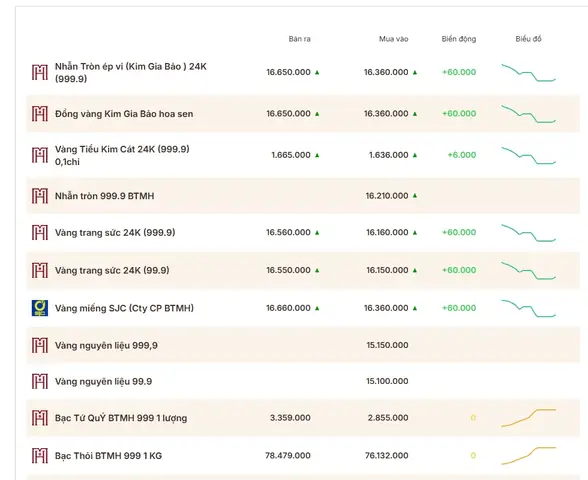
Task: Select the Biểu đồ column header
Action: tap(528, 39)
